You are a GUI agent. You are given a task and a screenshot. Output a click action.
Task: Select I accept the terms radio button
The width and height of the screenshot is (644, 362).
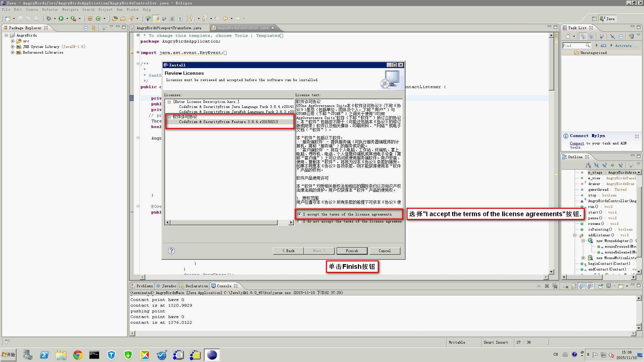tap(300, 214)
